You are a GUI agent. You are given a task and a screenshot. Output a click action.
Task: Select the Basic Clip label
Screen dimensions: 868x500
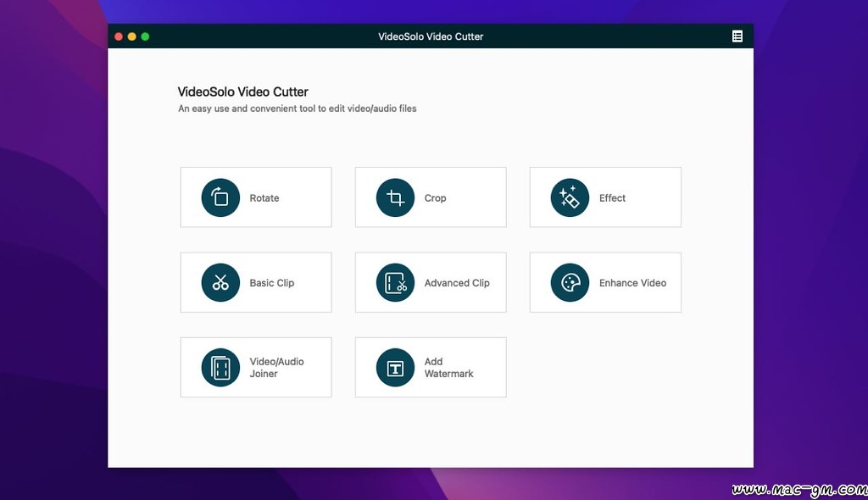[272, 282]
